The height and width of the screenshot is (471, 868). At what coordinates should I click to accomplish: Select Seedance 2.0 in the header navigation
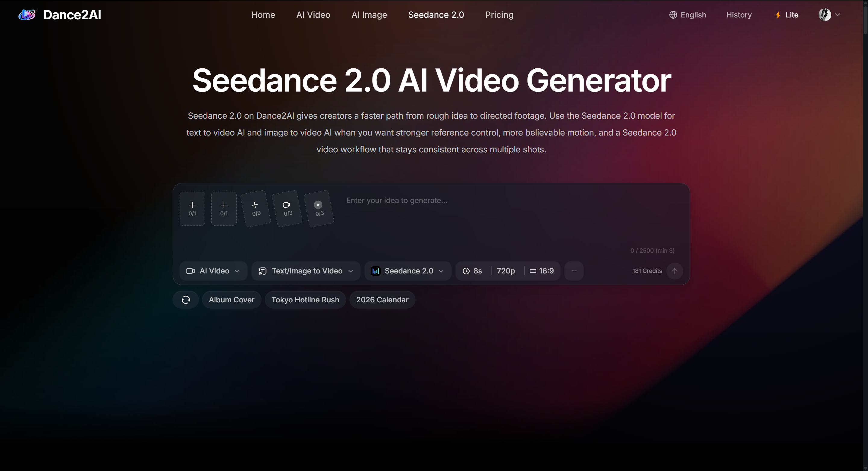pyautogui.click(x=436, y=15)
